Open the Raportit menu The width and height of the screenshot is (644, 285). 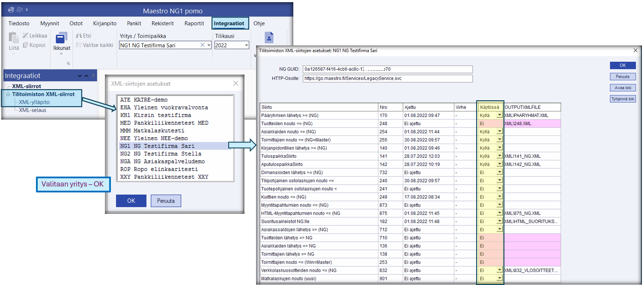194,24
